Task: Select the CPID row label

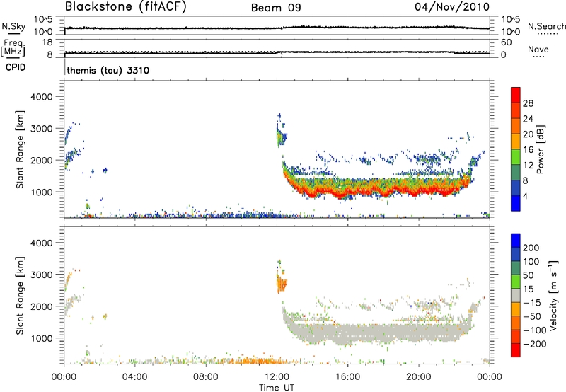Action: (16, 67)
